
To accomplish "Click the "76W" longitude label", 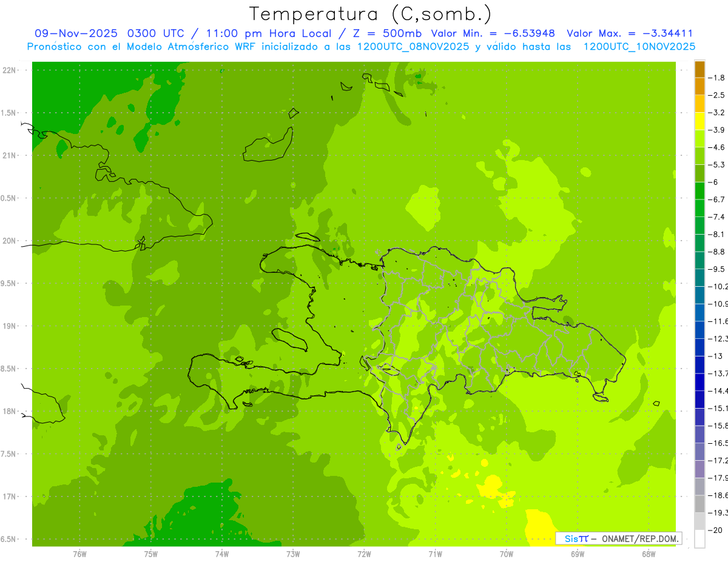I will pyautogui.click(x=79, y=554).
